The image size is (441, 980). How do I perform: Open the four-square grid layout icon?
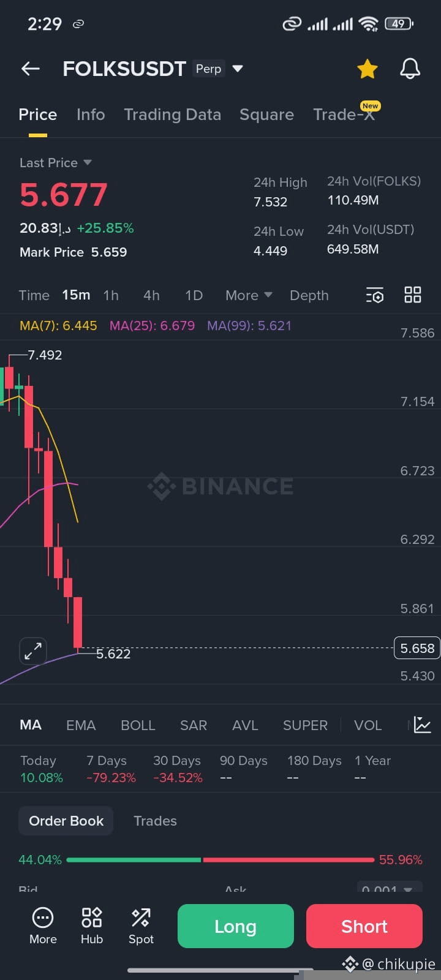413,295
